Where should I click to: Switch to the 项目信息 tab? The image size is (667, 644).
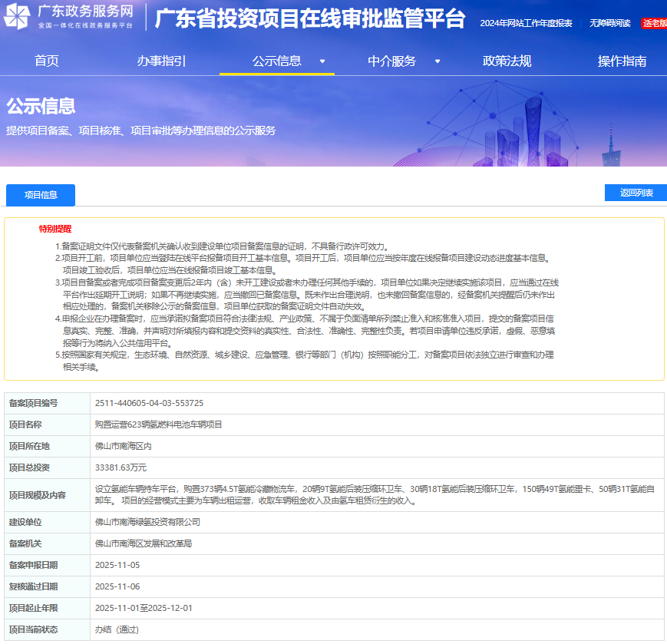click(40, 195)
